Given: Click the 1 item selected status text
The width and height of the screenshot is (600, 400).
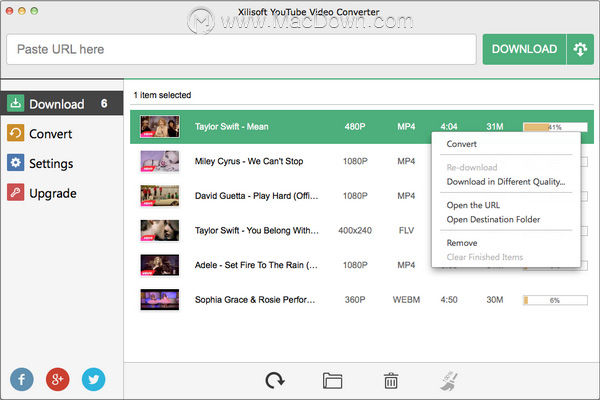Looking at the screenshot, I should (162, 95).
